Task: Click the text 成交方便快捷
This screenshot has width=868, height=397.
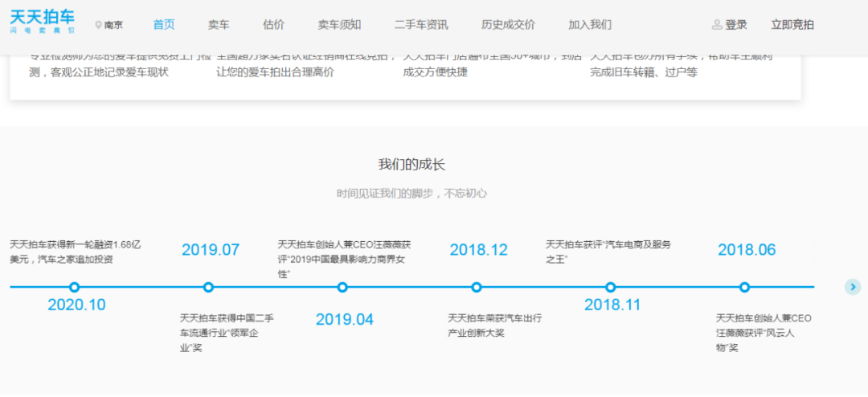Action: [x=435, y=72]
